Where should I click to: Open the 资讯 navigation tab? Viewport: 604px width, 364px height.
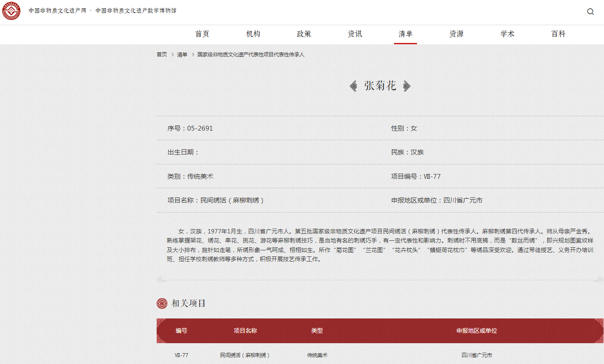click(355, 34)
